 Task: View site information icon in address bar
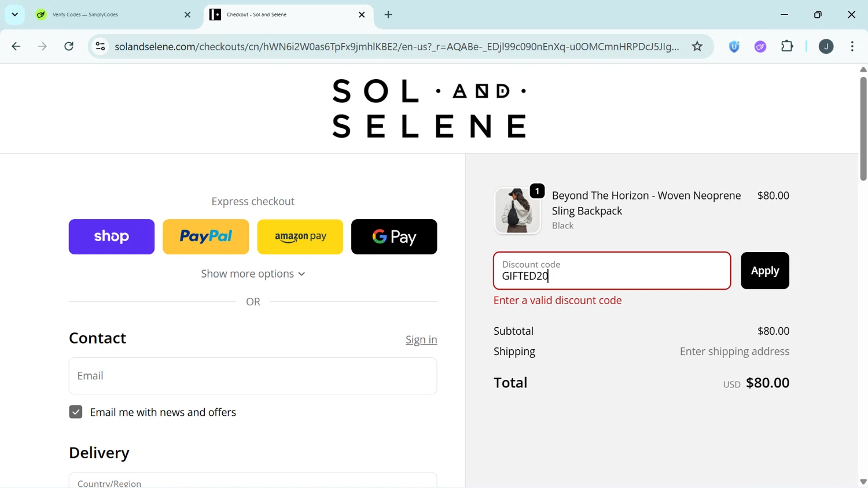(100, 46)
